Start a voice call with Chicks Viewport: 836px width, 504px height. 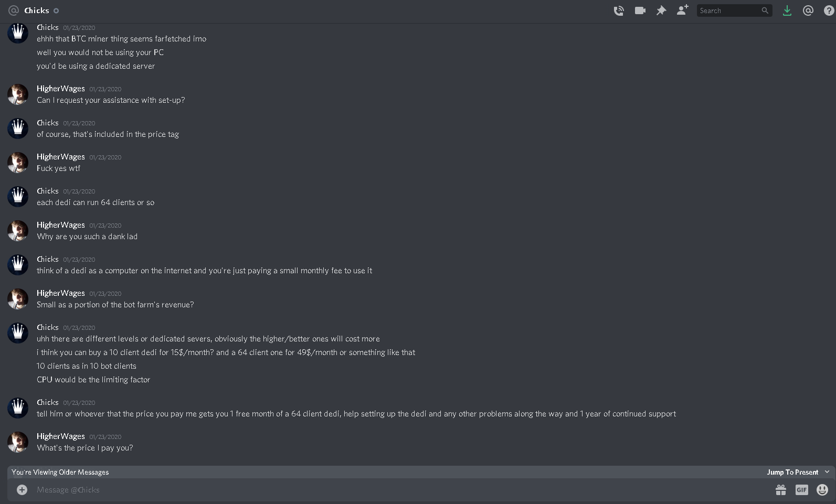(x=619, y=10)
